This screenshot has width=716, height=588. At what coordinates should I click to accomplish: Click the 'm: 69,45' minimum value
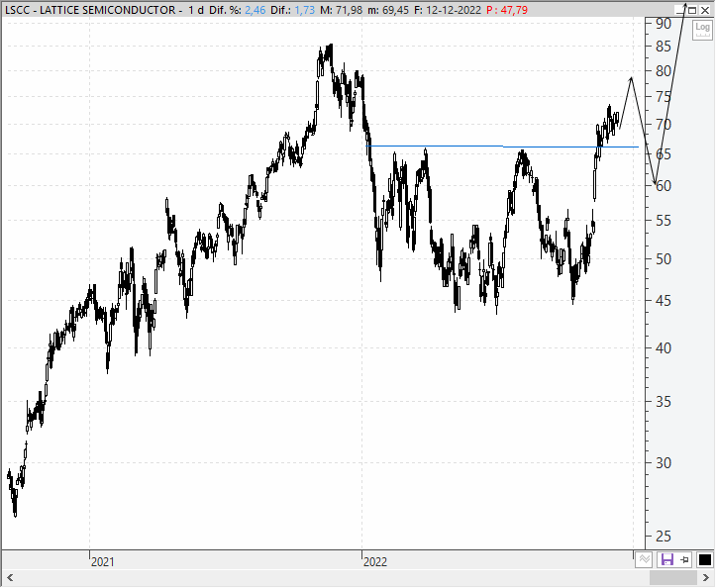coord(388,10)
